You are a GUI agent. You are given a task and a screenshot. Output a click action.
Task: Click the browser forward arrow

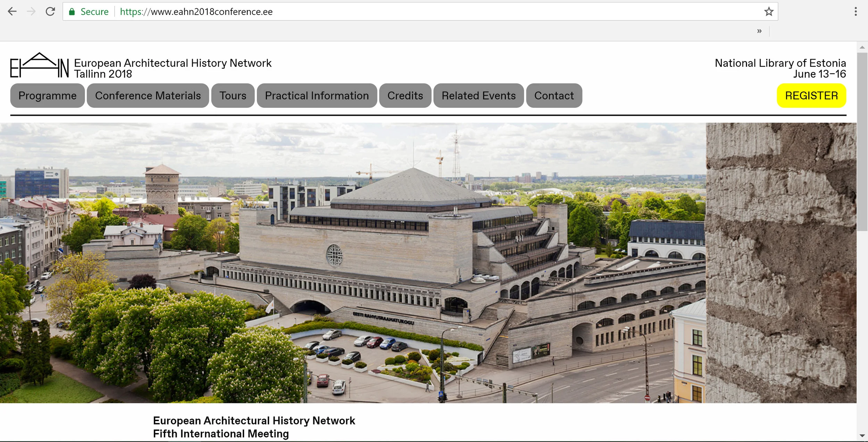[x=31, y=11]
